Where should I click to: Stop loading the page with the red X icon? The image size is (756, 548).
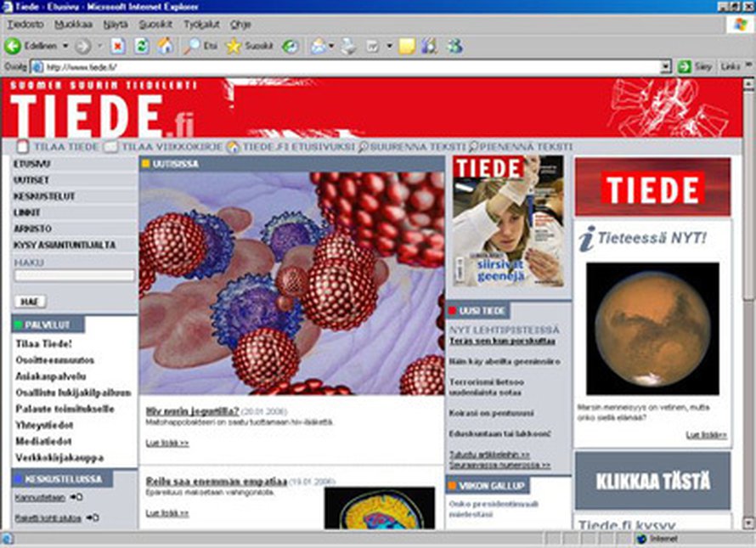tap(117, 47)
